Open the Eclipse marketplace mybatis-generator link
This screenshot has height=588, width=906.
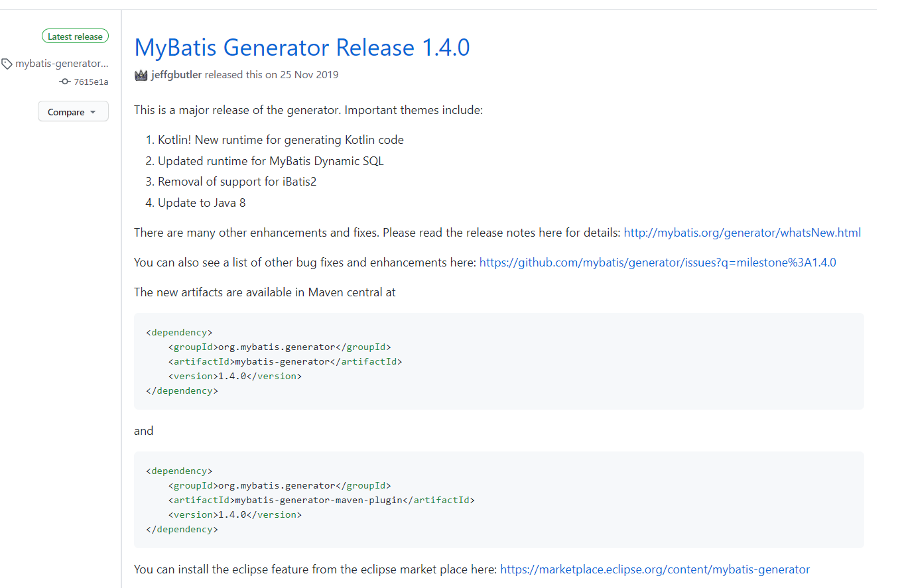[655, 569]
